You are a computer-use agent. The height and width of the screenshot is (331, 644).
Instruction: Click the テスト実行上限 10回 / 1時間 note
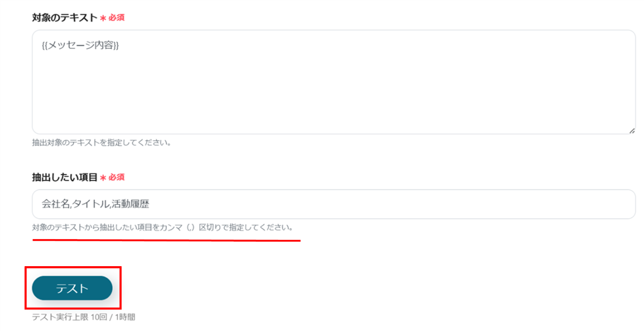pyautogui.click(x=84, y=317)
